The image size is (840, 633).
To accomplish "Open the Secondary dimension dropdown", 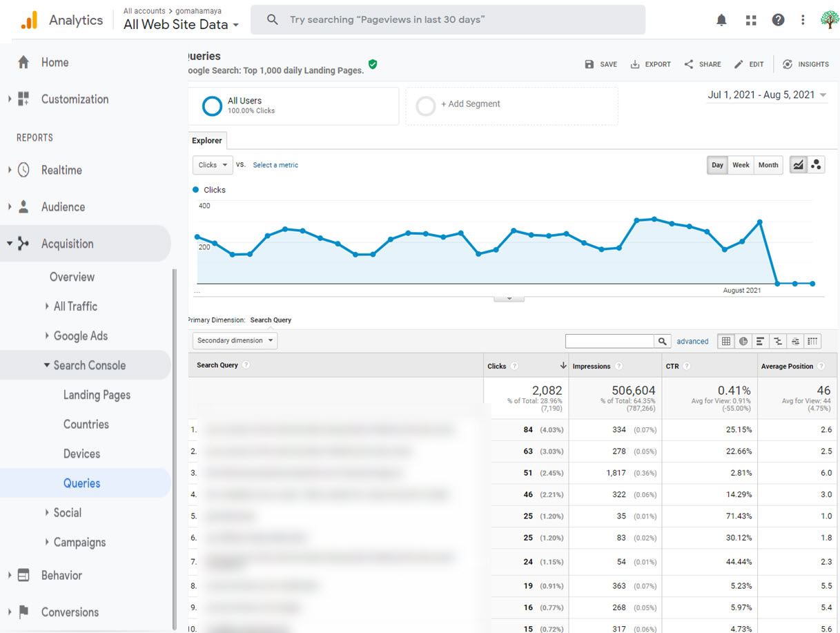I will [x=235, y=340].
